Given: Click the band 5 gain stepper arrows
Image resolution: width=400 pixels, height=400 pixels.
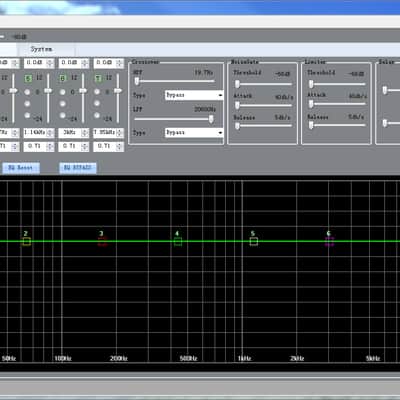Looking at the screenshot, I should pos(50,63).
